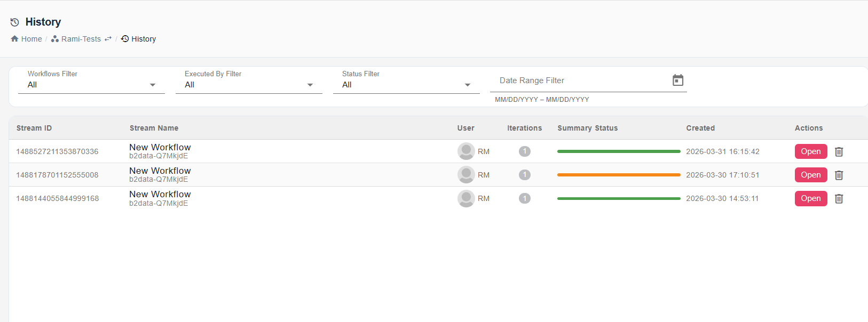The height and width of the screenshot is (322, 868).
Task: Open the date range calendar picker icon
Action: coord(678,80)
